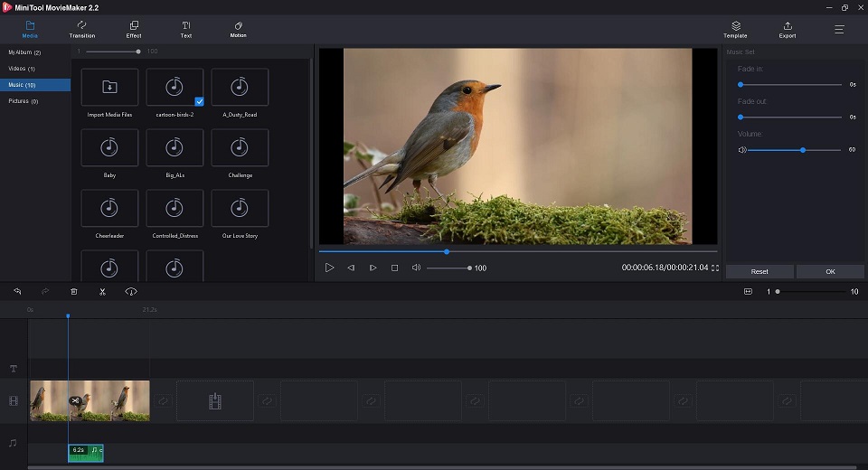Play the video preview
The image size is (868, 470).
click(x=329, y=268)
